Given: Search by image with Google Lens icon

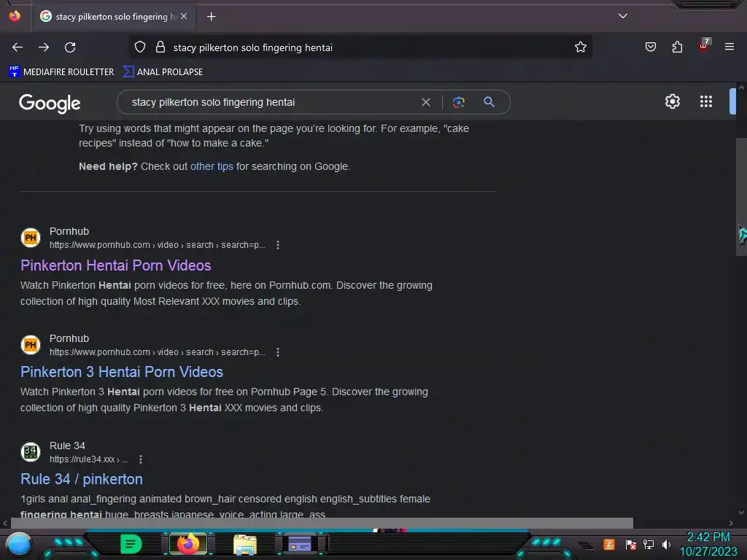Looking at the screenshot, I should (458, 102).
